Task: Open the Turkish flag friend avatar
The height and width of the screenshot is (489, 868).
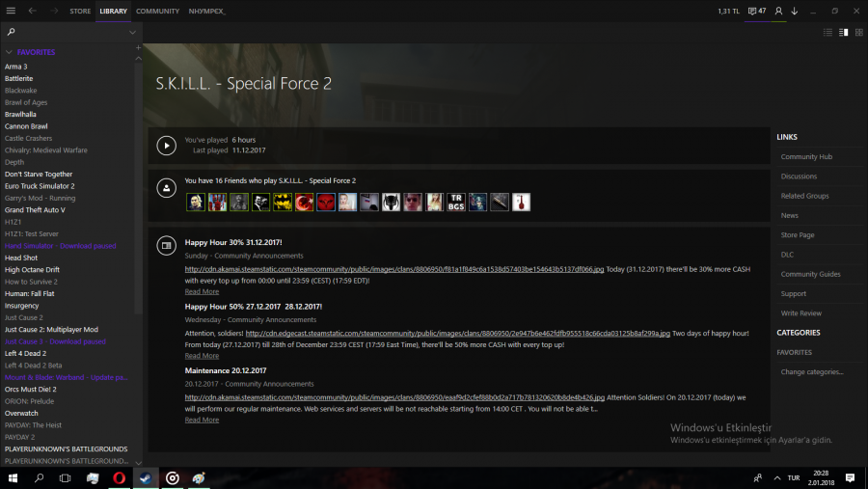Action: pyautogui.click(x=304, y=203)
